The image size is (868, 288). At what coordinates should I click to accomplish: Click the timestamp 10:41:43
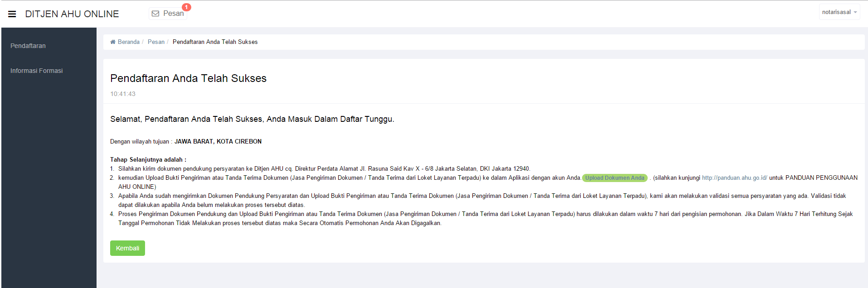click(x=123, y=94)
